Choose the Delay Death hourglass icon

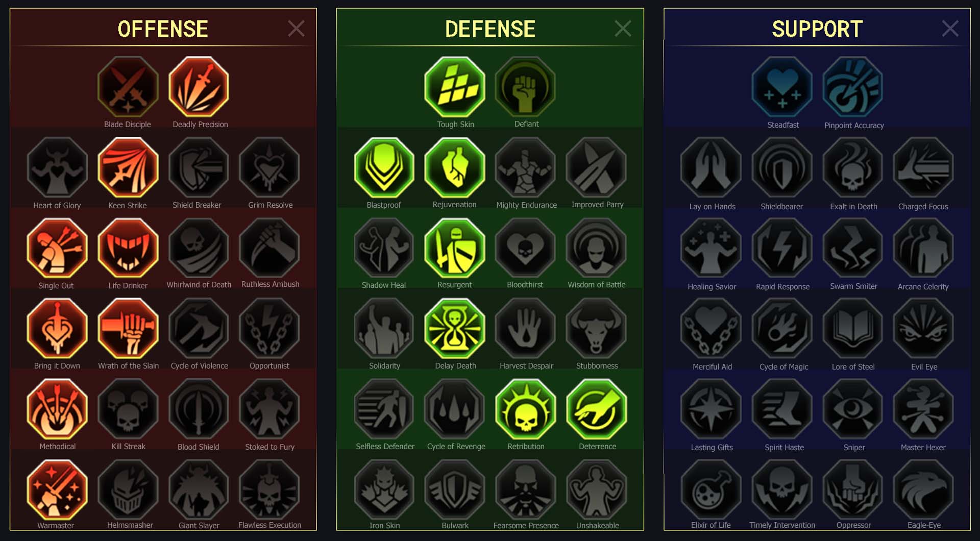(x=455, y=329)
